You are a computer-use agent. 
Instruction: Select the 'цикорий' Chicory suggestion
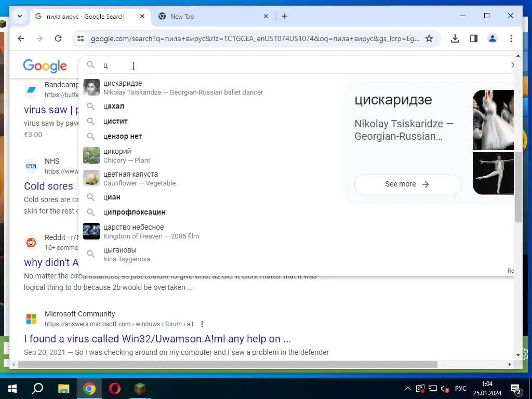pos(211,156)
